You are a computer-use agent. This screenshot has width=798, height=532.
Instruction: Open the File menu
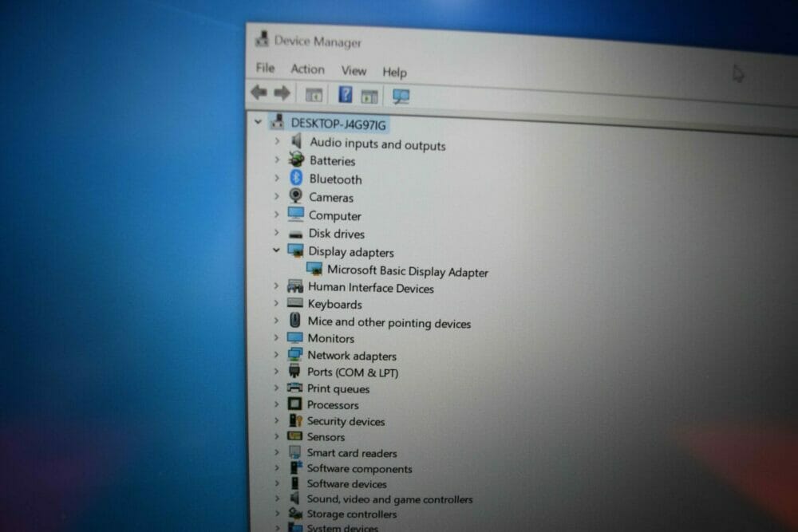tap(265, 68)
